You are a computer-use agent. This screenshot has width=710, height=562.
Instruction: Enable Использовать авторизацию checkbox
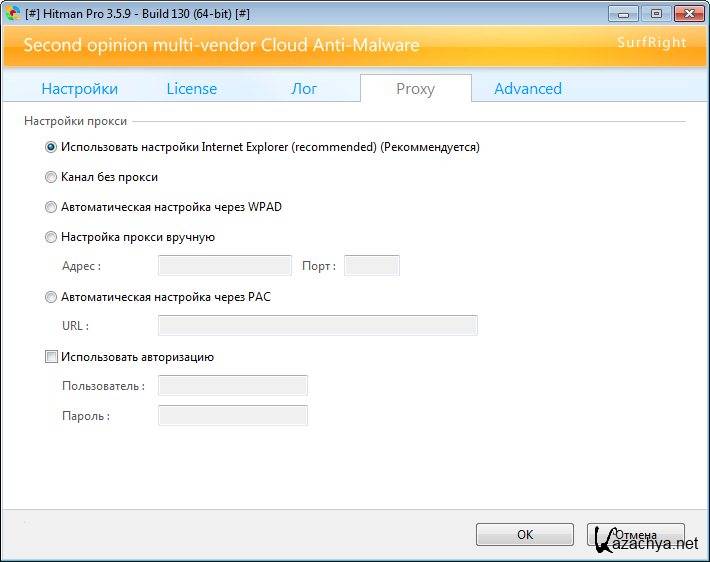pos(51,357)
